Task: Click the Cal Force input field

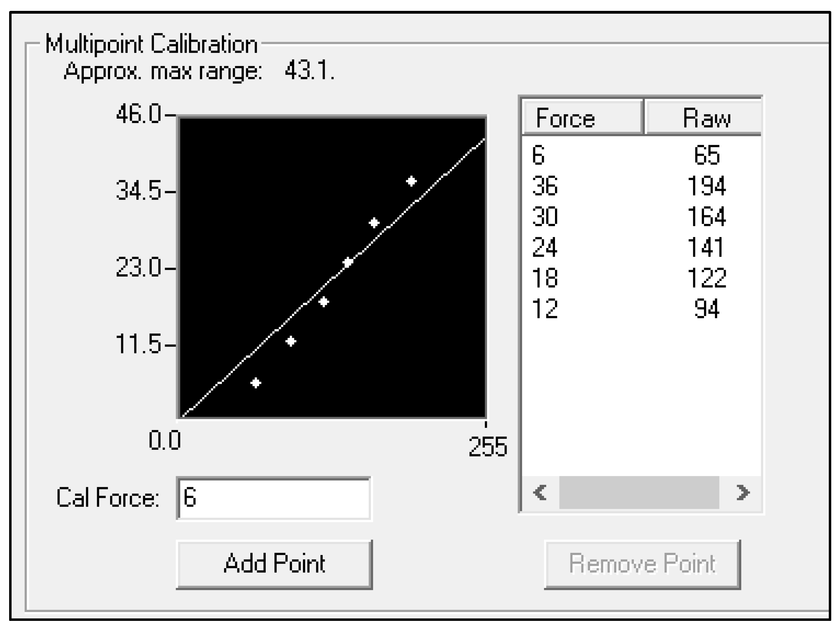Action: pos(274,498)
